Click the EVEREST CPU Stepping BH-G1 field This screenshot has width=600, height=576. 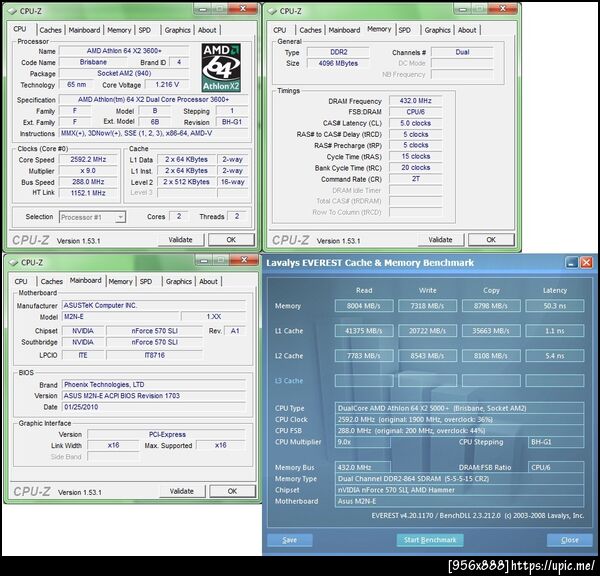click(x=556, y=442)
